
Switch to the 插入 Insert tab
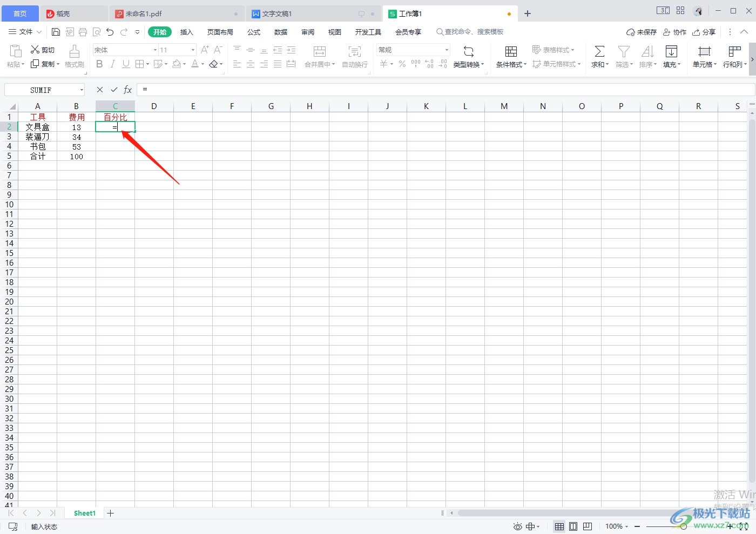pos(186,32)
